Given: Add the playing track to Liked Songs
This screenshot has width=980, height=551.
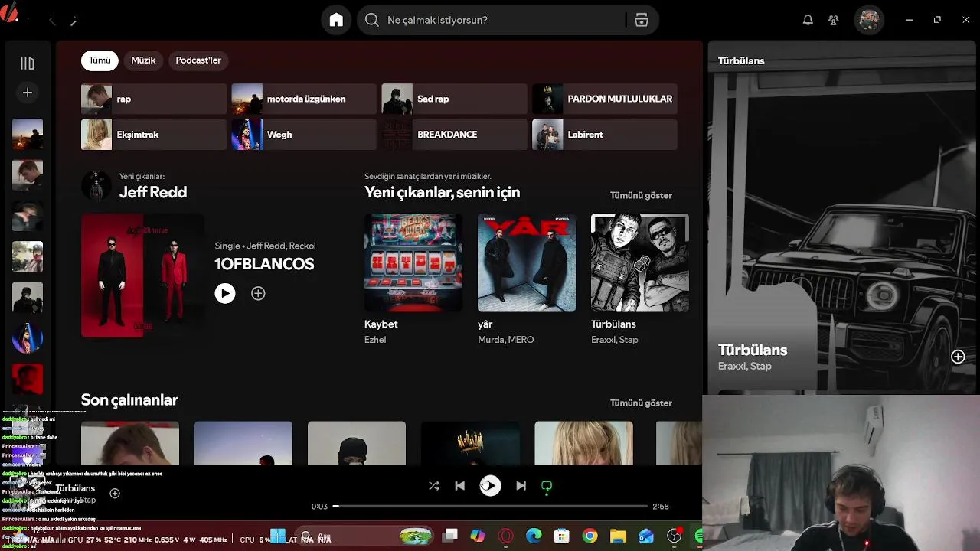Looking at the screenshot, I should [x=115, y=494].
